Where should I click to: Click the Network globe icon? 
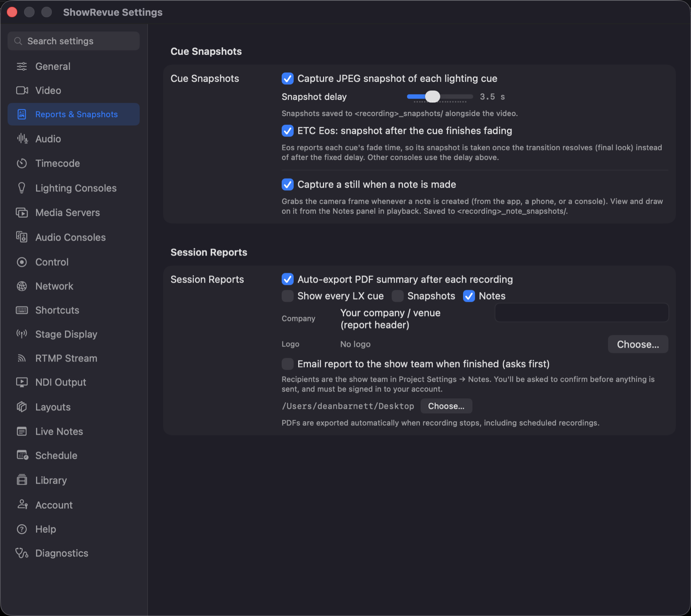coord(22,286)
